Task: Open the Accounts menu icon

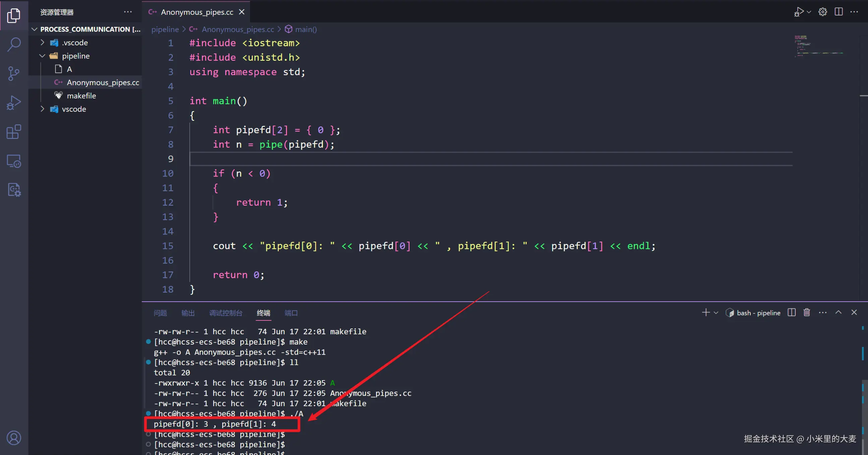Action: pos(14,438)
